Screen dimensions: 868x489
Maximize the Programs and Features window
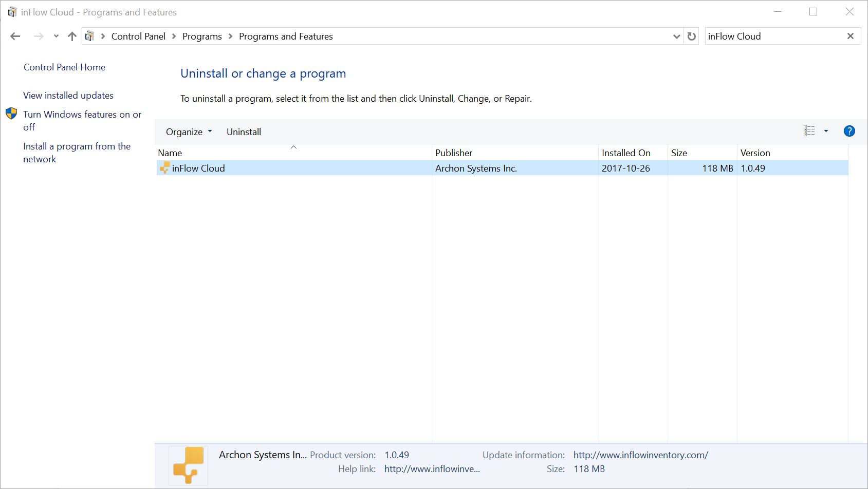click(814, 12)
